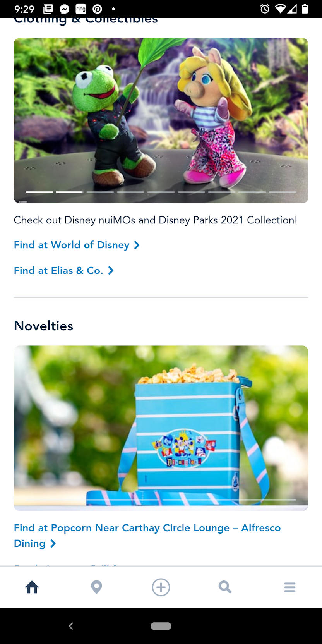Screen dimensions: 322x644
Task: Select the third carousel indicator on Kermit image
Action: coord(100,192)
